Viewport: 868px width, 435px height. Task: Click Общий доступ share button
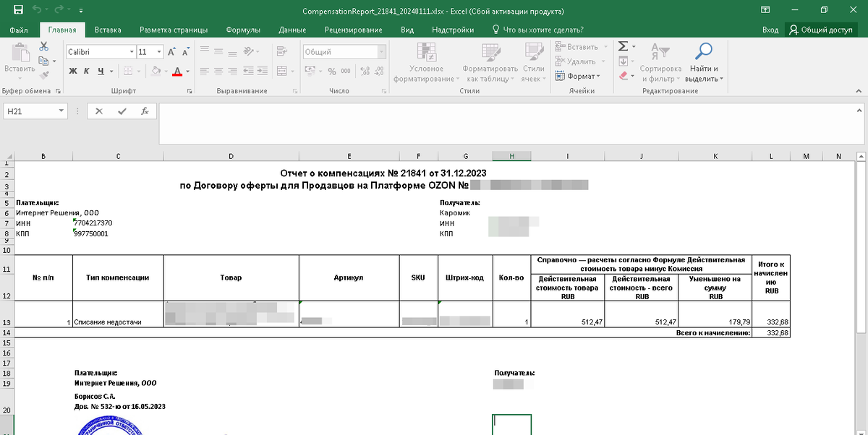(x=822, y=30)
